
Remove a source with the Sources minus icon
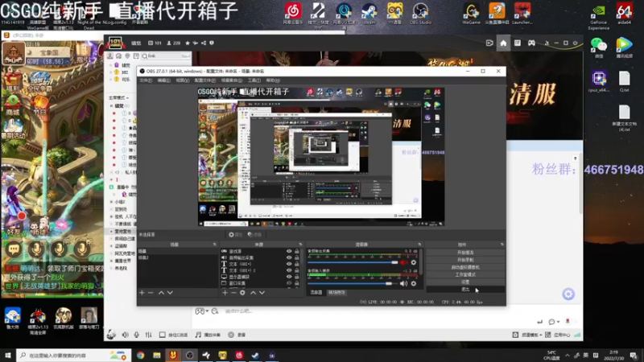click(233, 293)
